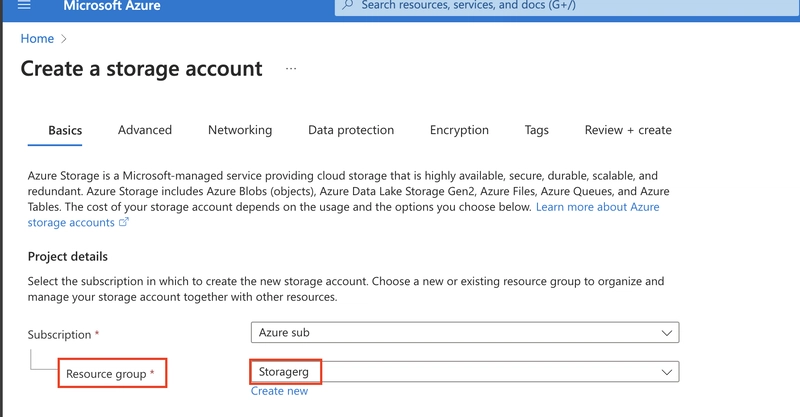Click the Microsoft Azure logo text
Viewport: 800px width, 417px height.
112,6
